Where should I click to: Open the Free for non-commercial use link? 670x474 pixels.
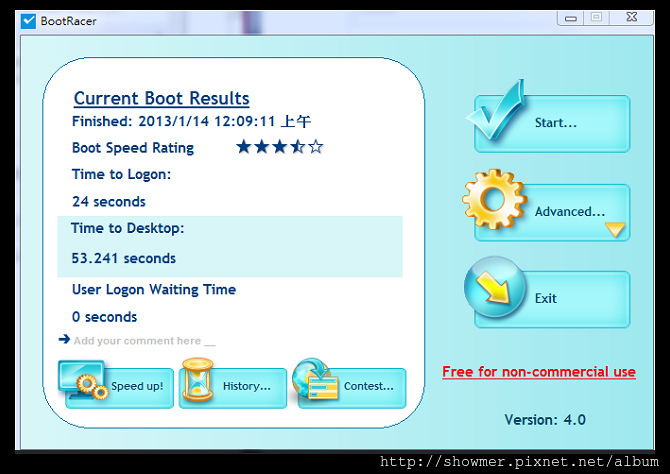pos(539,372)
